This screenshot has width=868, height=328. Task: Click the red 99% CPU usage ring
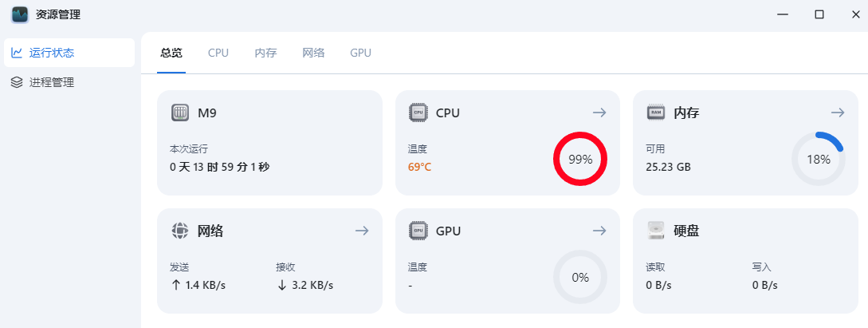pyautogui.click(x=580, y=159)
